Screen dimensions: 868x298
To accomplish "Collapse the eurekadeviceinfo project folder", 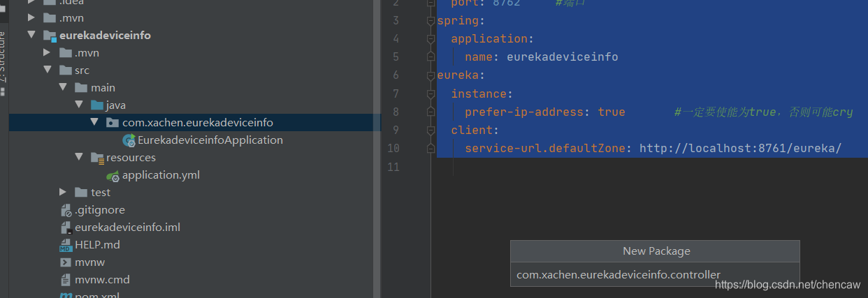I will click(31, 35).
